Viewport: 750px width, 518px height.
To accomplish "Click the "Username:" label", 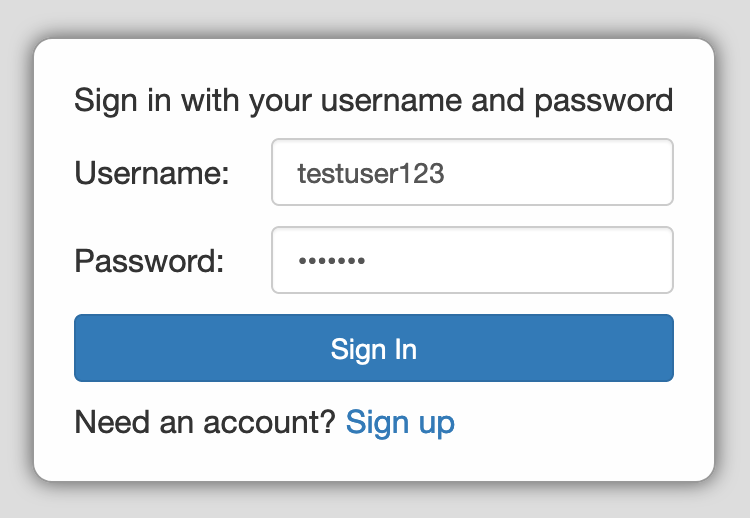I will pos(152,173).
